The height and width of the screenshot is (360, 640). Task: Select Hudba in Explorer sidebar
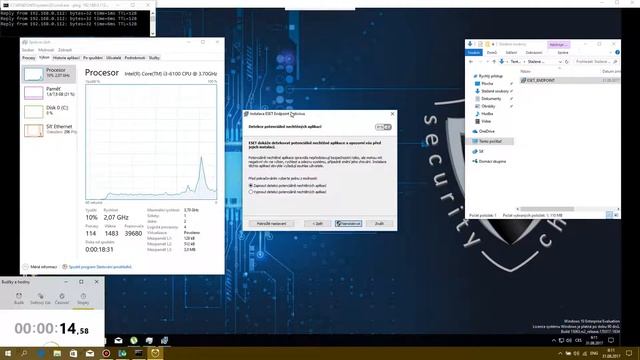click(x=484, y=114)
